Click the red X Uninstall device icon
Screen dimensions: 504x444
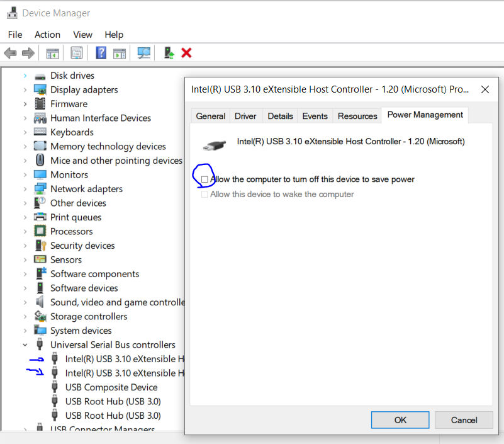(x=186, y=54)
